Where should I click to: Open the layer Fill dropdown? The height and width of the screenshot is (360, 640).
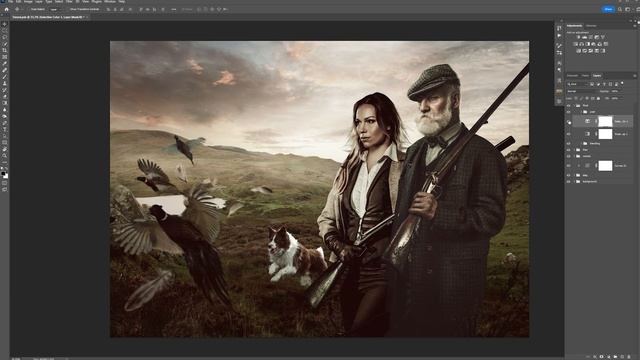click(621, 98)
